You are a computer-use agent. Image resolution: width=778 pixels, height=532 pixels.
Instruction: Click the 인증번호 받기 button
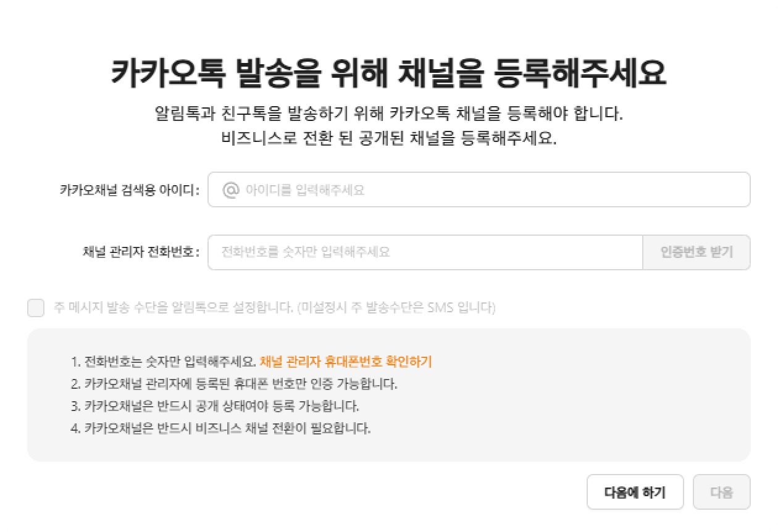tap(696, 252)
